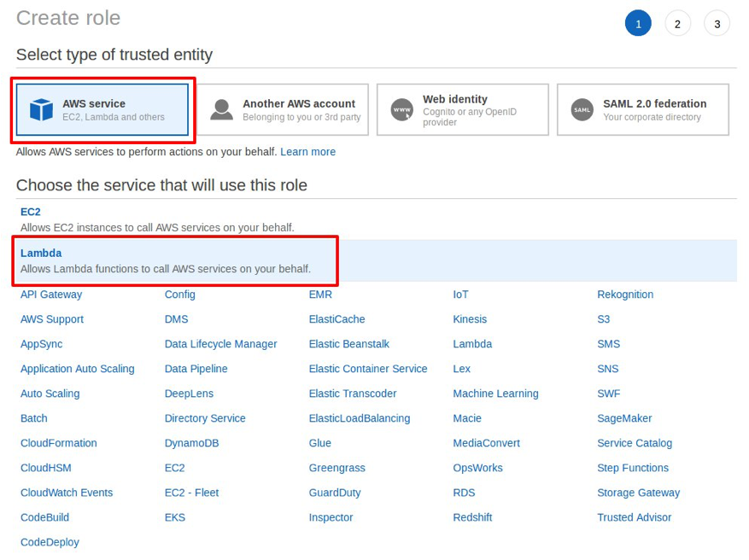Select Elastic Transcoder service
The width and height of the screenshot is (749, 560).
point(353,394)
